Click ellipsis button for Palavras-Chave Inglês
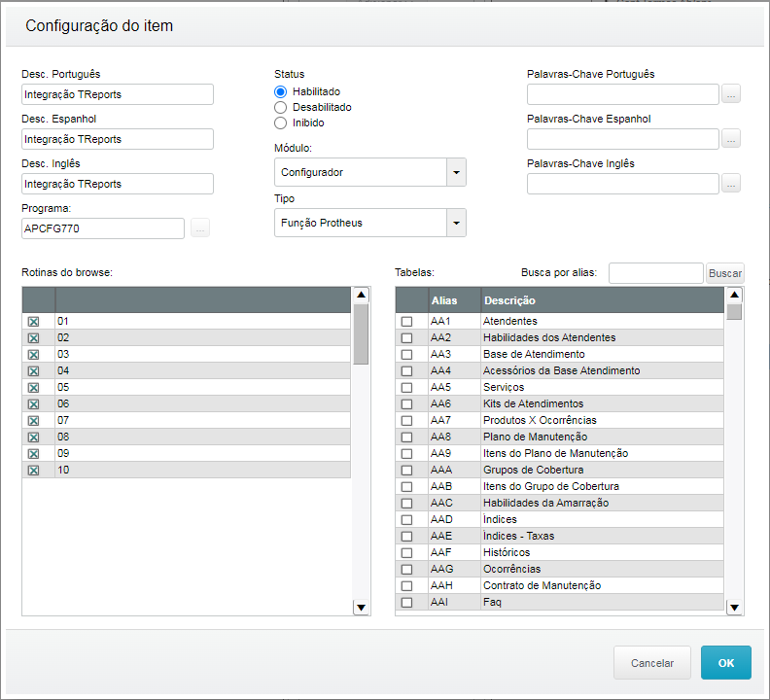This screenshot has height=700, width=770. coord(731,184)
